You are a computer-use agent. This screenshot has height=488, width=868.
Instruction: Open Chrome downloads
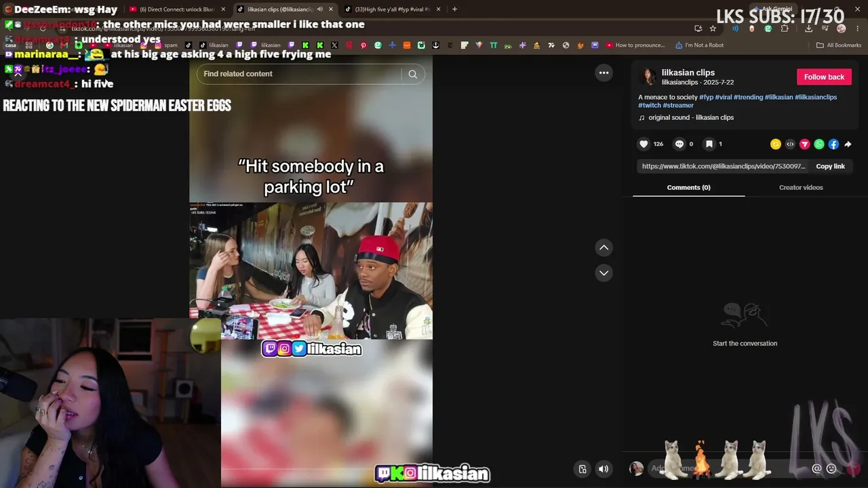808,28
